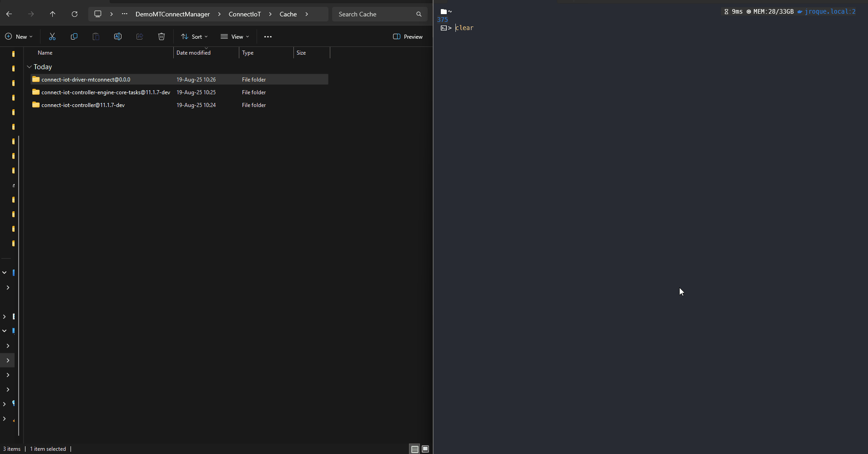Click the This PC icon in the address bar

tap(98, 14)
